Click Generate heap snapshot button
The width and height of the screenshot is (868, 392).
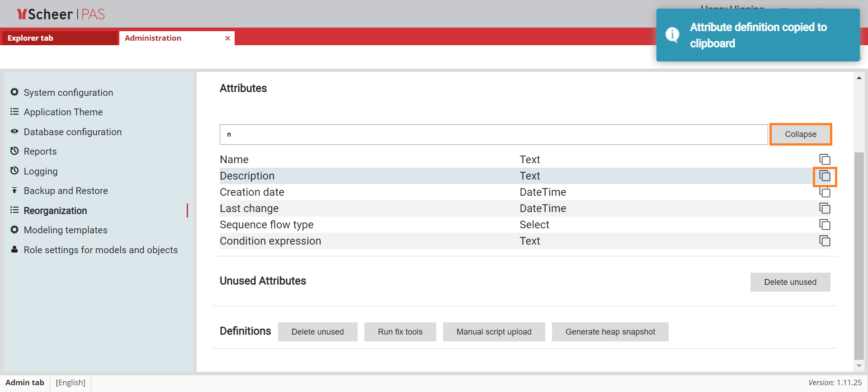point(610,332)
